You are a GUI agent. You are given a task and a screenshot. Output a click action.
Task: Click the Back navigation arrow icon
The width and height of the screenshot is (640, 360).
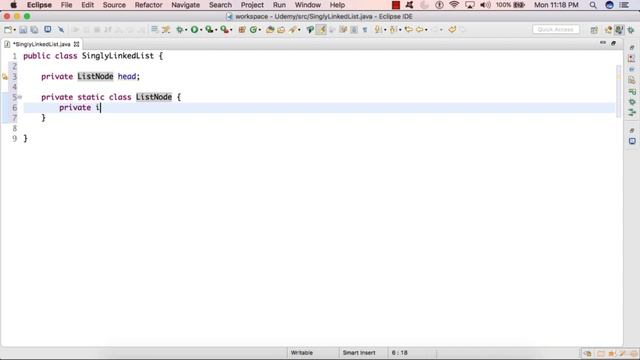coord(420,29)
